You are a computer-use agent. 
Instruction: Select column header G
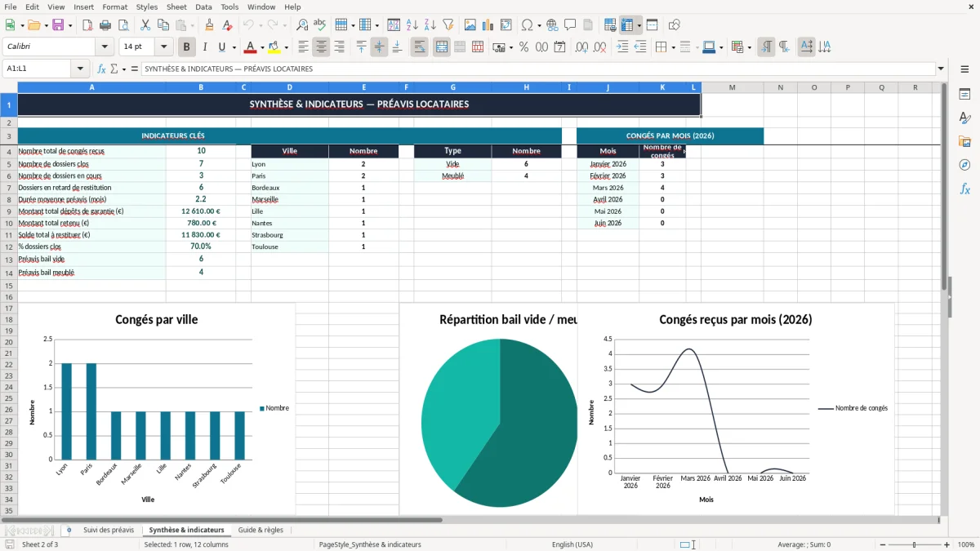tap(452, 87)
